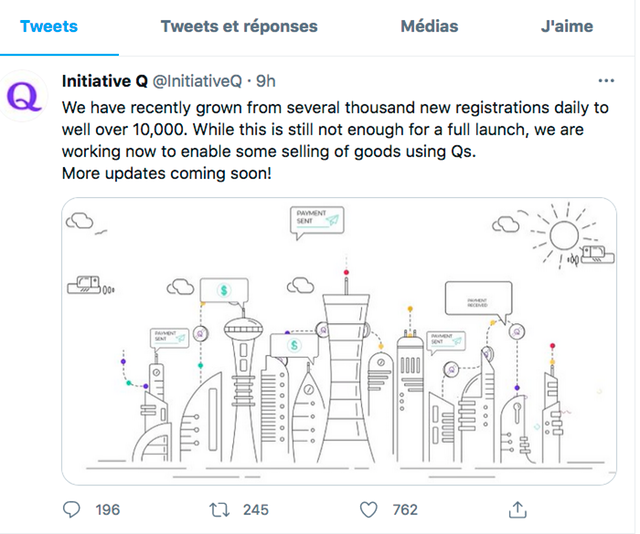Click the sun drawing in tweet image
Screen dimensions: 640x534
(561, 234)
